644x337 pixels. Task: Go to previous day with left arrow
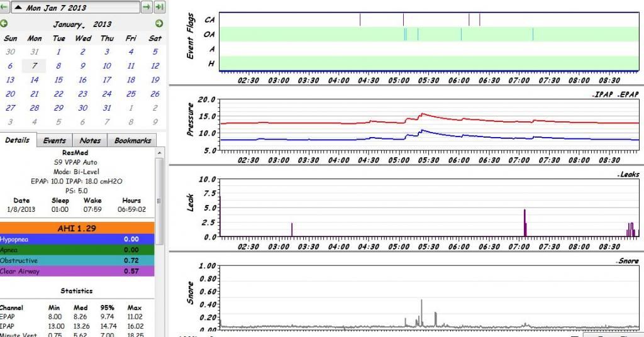tap(4, 8)
